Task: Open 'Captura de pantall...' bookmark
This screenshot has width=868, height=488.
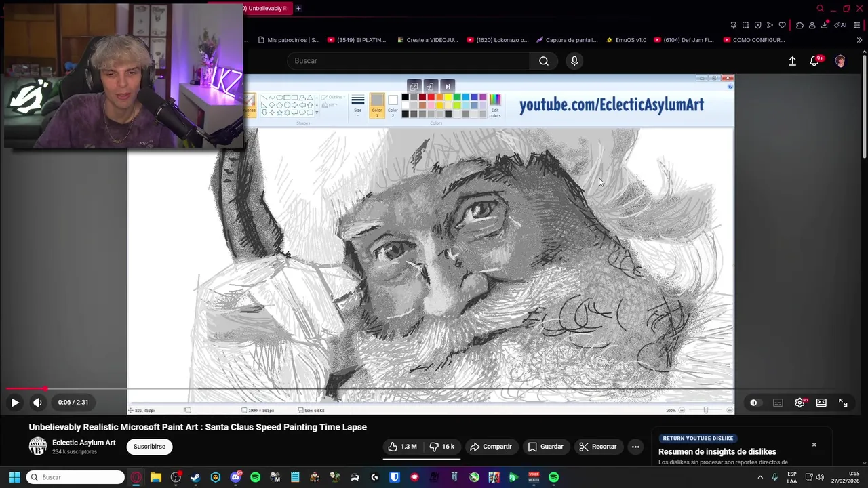Action: [567, 40]
